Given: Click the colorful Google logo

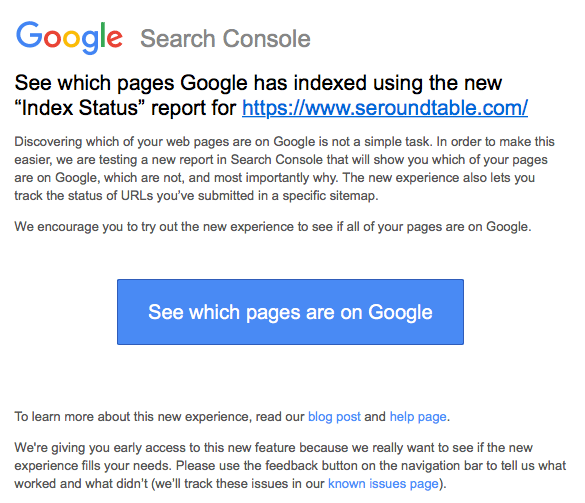Looking at the screenshot, I should tap(69, 38).
